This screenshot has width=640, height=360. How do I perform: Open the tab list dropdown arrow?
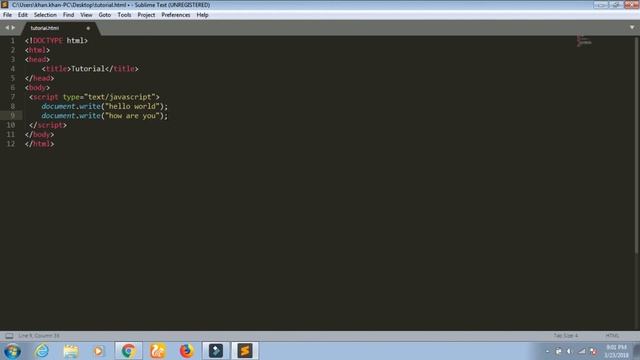pyautogui.click(x=632, y=27)
